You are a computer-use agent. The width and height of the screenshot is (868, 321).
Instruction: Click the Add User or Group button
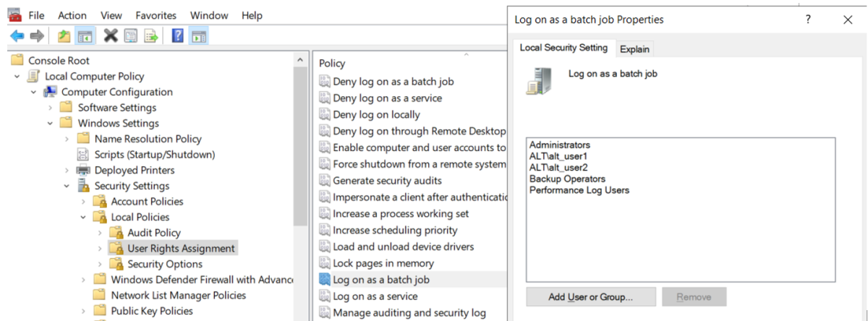(x=590, y=296)
